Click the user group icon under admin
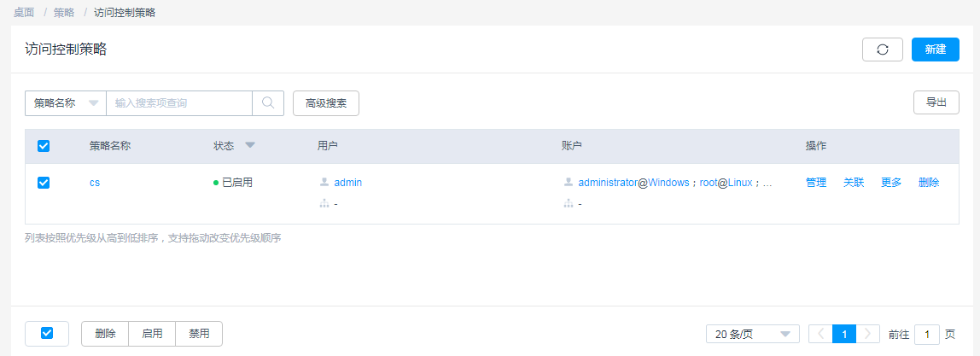 pyautogui.click(x=324, y=204)
